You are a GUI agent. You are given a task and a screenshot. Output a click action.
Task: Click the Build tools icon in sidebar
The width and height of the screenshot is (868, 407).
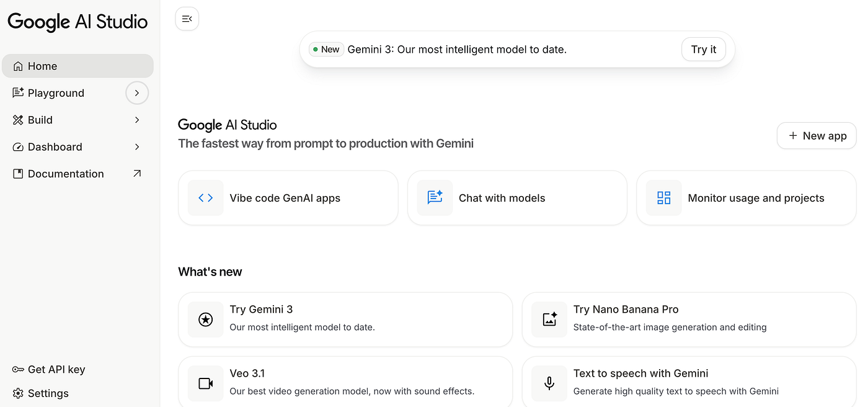(x=18, y=120)
